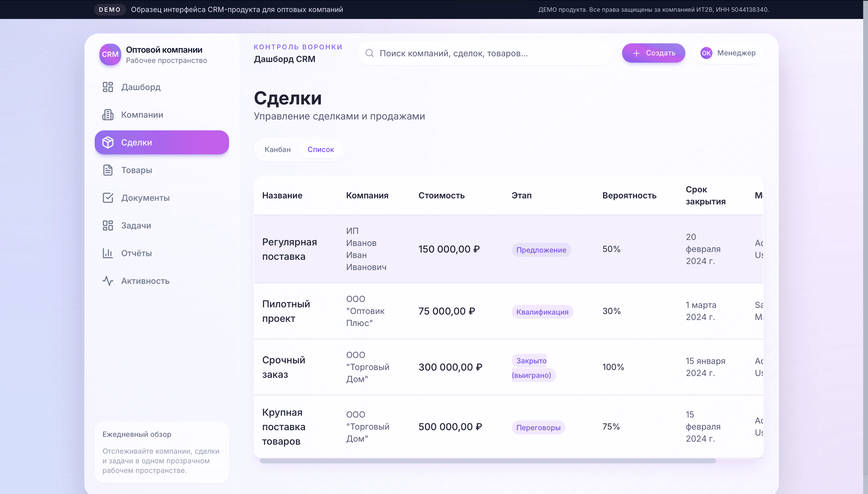Open the Сделки sidebar menu item

[x=162, y=142]
